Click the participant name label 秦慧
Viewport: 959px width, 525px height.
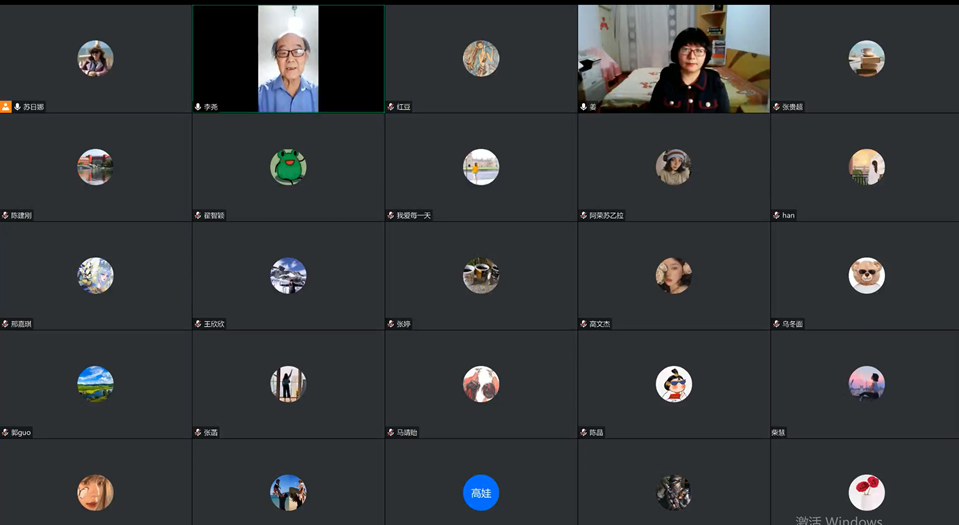[x=779, y=433]
